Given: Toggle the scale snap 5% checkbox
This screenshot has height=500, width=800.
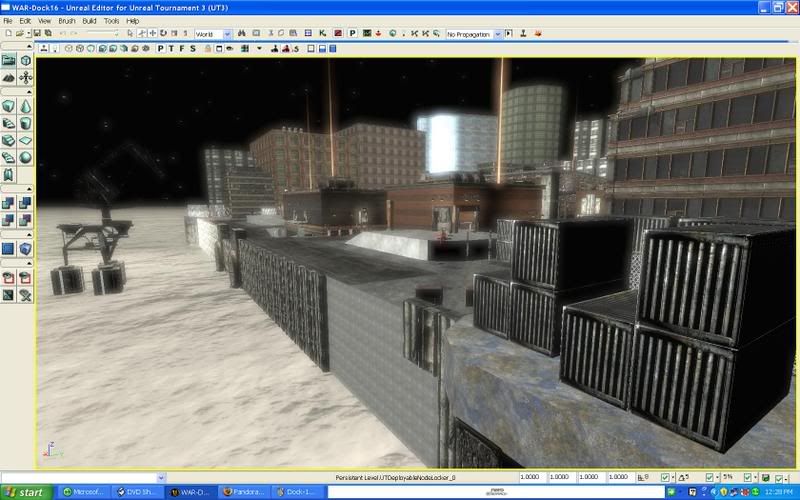Looking at the screenshot, I should pos(748,478).
